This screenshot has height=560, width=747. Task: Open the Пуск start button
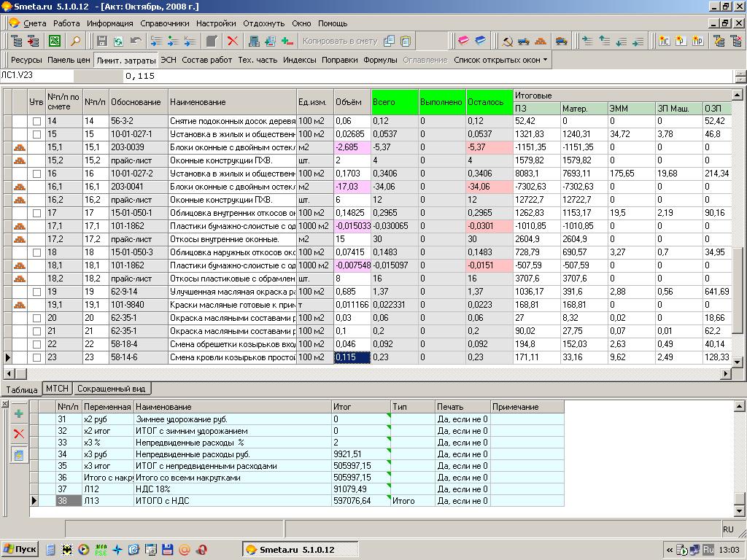coord(20,550)
